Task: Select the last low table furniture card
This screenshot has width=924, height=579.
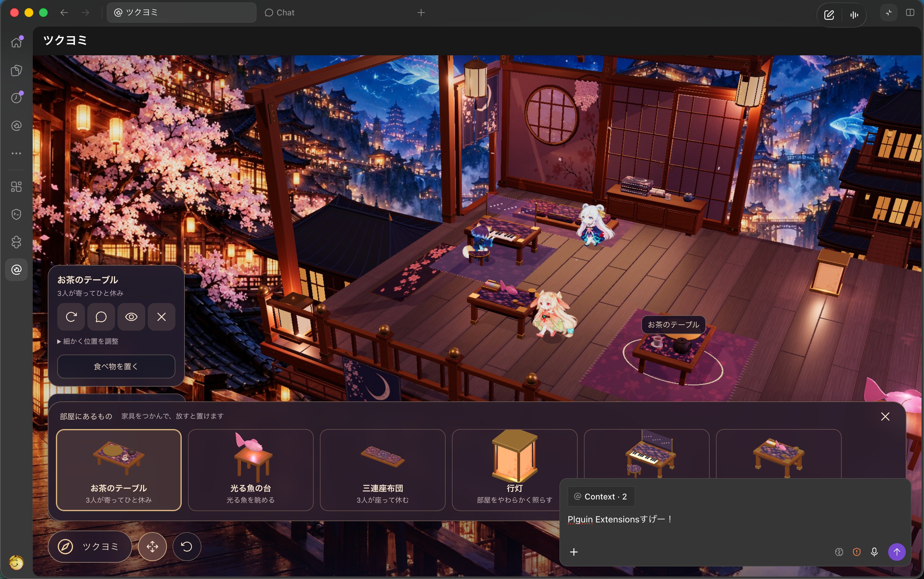Action: pos(778,454)
